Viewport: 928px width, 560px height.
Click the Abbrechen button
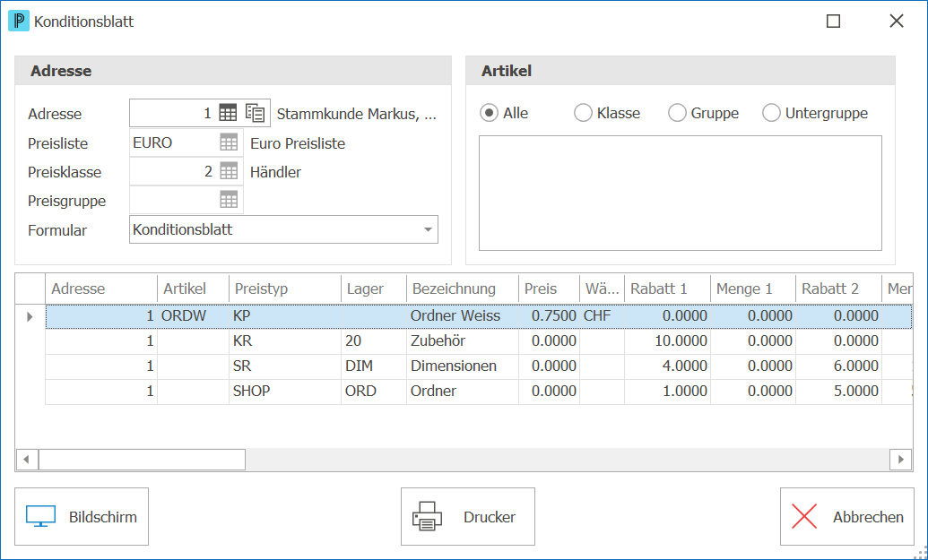pos(847,517)
